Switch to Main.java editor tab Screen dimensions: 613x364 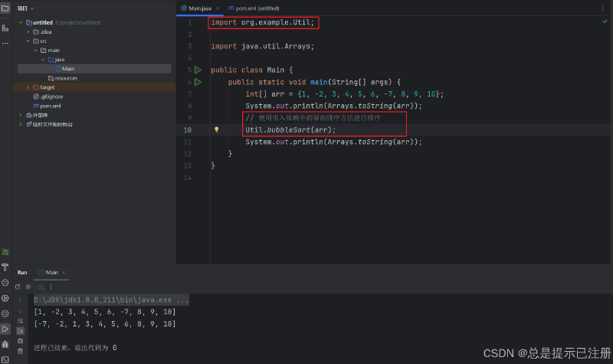200,8
